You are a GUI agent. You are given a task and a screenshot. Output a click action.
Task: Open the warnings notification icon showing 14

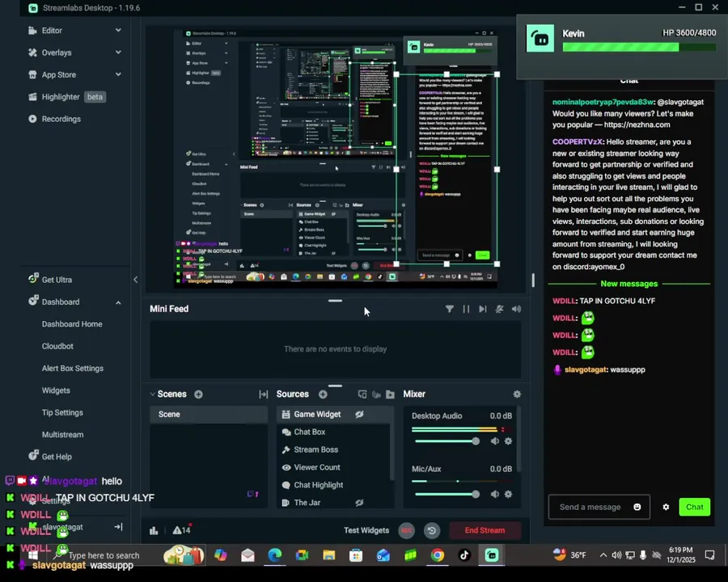182,529
